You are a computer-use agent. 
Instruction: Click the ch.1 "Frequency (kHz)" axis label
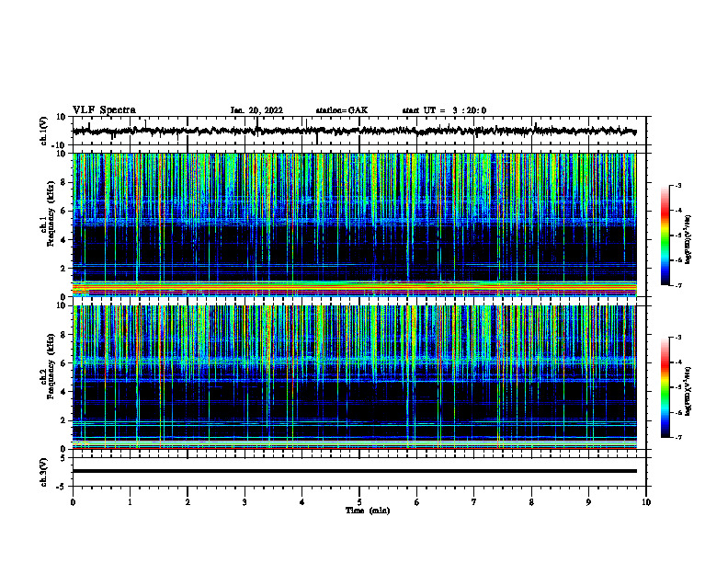click(x=51, y=214)
